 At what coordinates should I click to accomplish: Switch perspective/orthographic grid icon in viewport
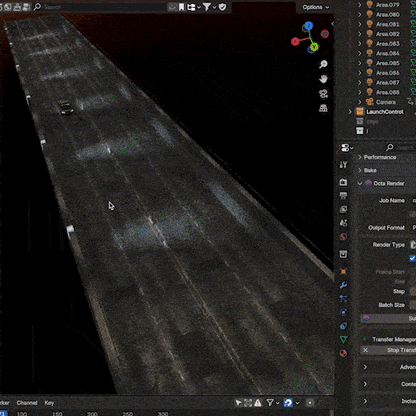[323, 108]
